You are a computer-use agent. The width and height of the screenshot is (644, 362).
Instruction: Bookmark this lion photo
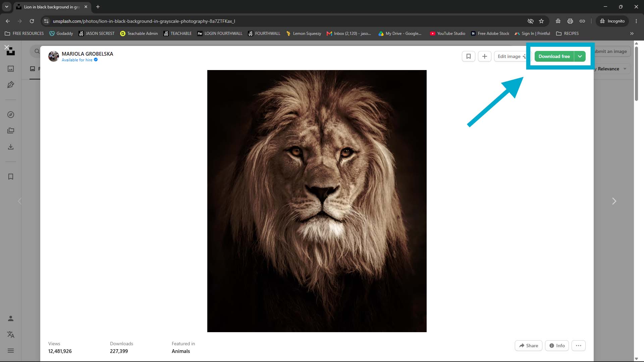point(469,56)
